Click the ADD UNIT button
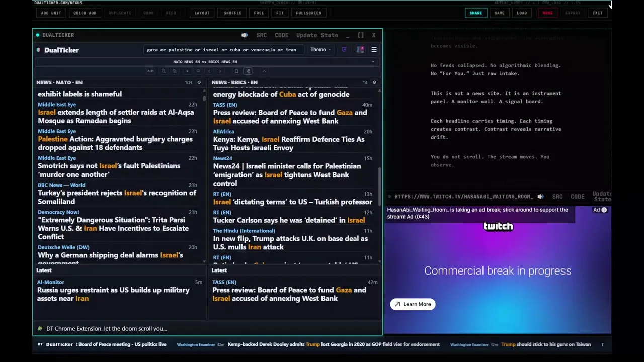This screenshot has height=362, width=644. click(x=51, y=13)
